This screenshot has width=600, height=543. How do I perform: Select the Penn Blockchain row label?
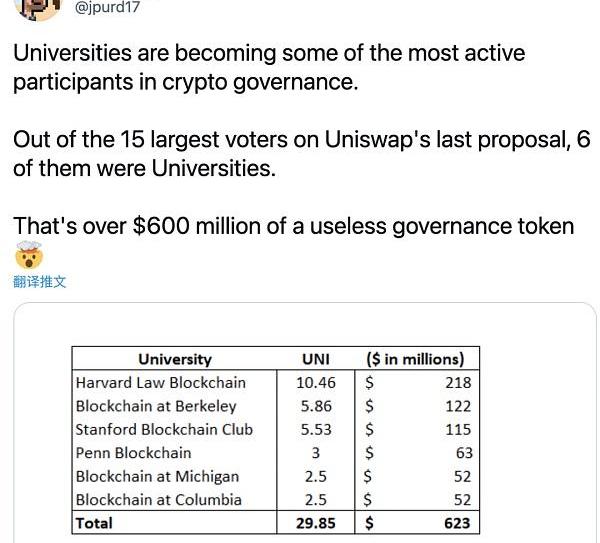[x=134, y=453]
